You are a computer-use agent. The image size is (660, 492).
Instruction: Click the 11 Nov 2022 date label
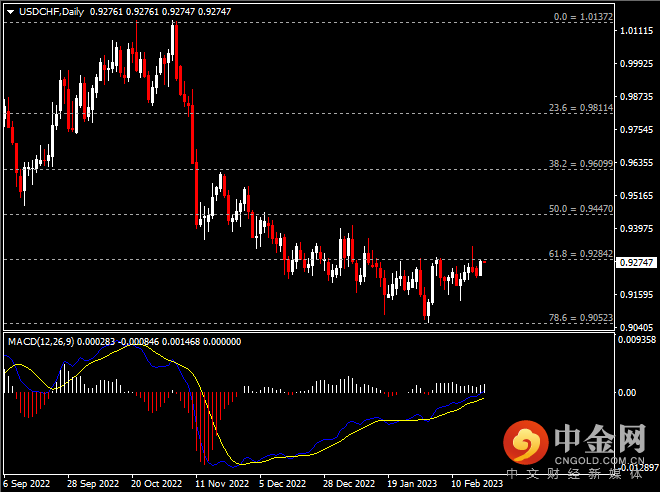[218, 481]
